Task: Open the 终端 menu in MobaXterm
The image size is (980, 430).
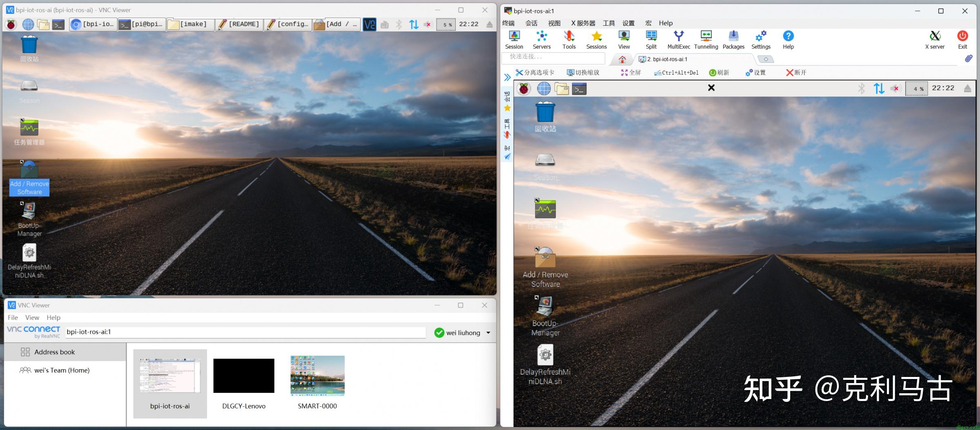Action: click(508, 23)
